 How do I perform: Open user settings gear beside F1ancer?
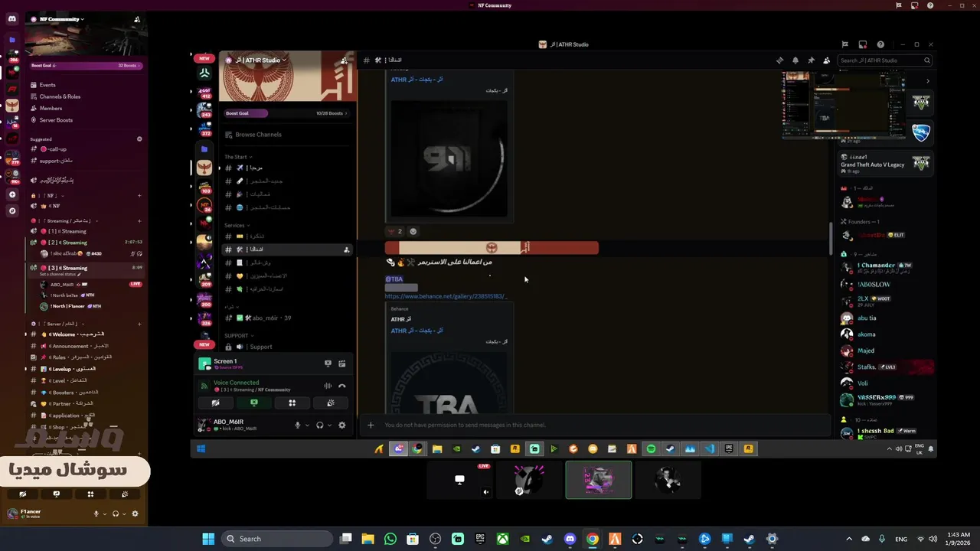(x=136, y=514)
